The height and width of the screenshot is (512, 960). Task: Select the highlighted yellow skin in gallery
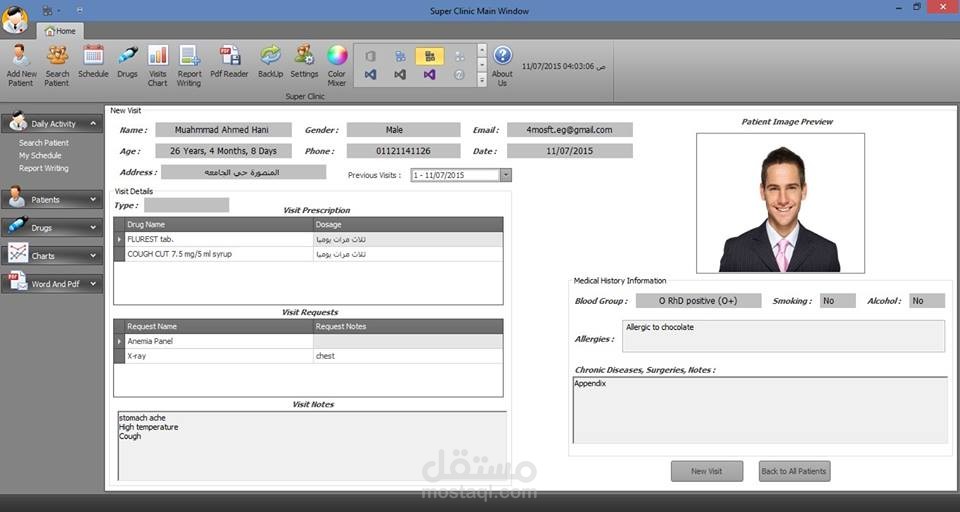pyautogui.click(x=430, y=56)
